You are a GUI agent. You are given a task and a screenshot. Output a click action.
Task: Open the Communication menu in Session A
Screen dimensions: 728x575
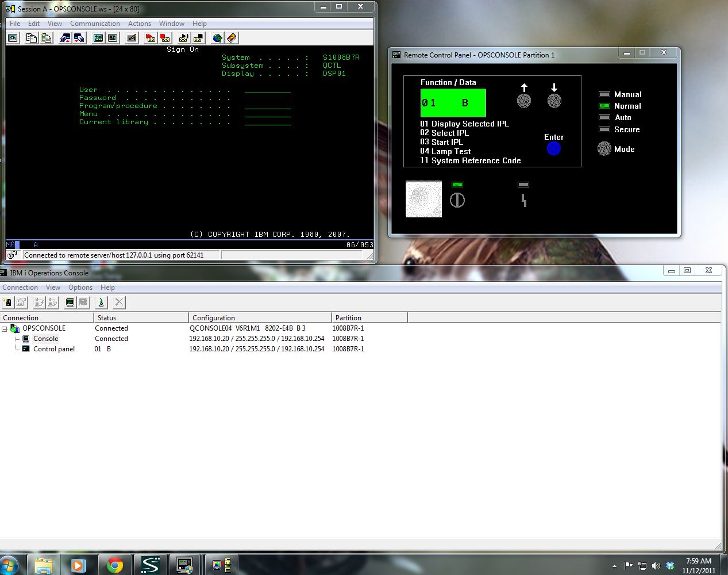95,24
